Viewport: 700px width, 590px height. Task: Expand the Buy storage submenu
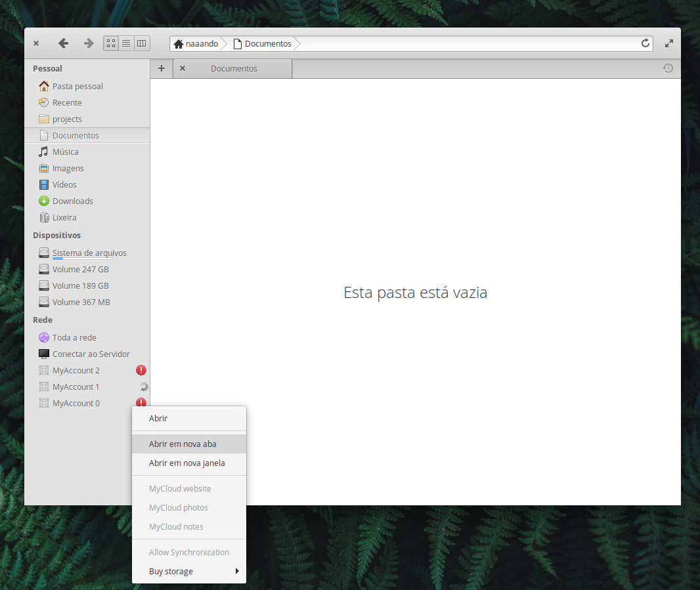click(189, 572)
